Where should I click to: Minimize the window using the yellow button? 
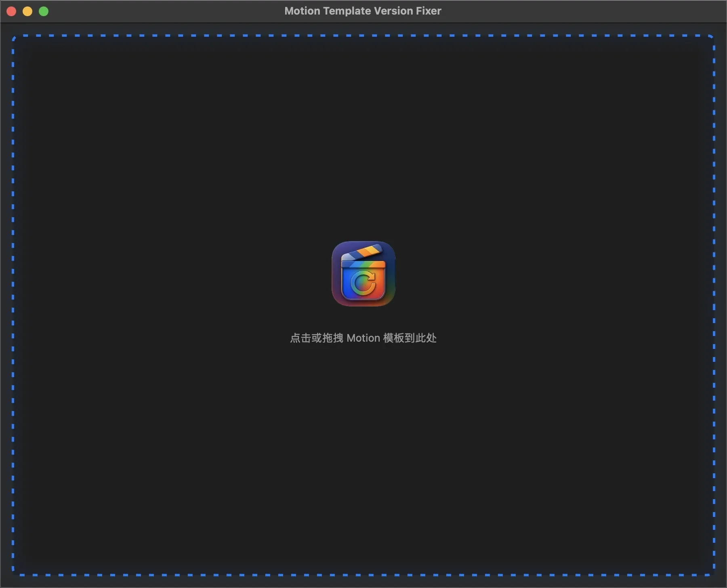tap(27, 11)
